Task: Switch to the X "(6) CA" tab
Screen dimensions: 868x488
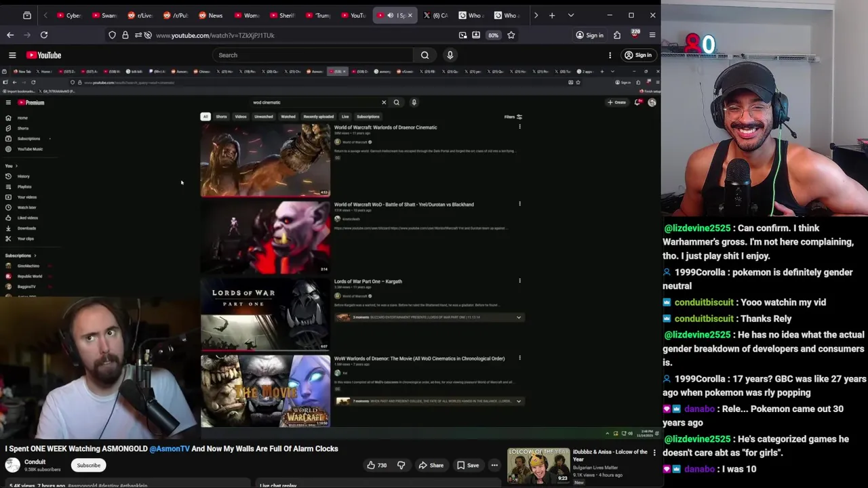Action: pyautogui.click(x=436, y=15)
